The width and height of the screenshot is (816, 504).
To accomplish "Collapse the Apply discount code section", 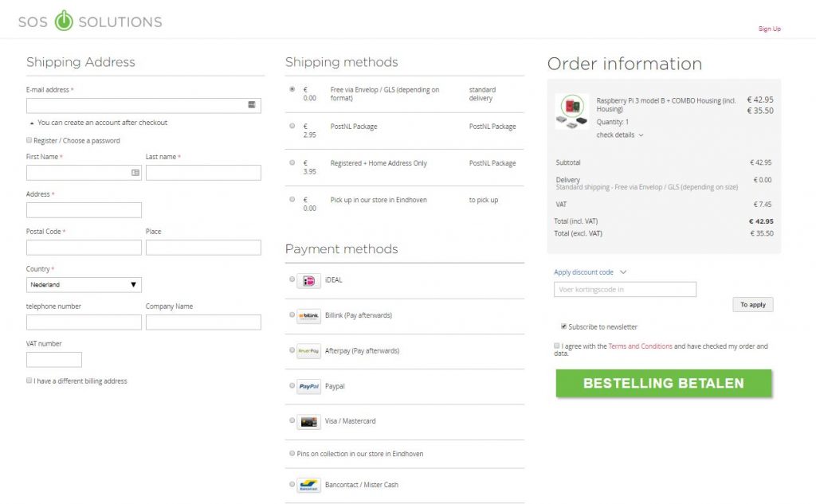I will tap(590, 272).
